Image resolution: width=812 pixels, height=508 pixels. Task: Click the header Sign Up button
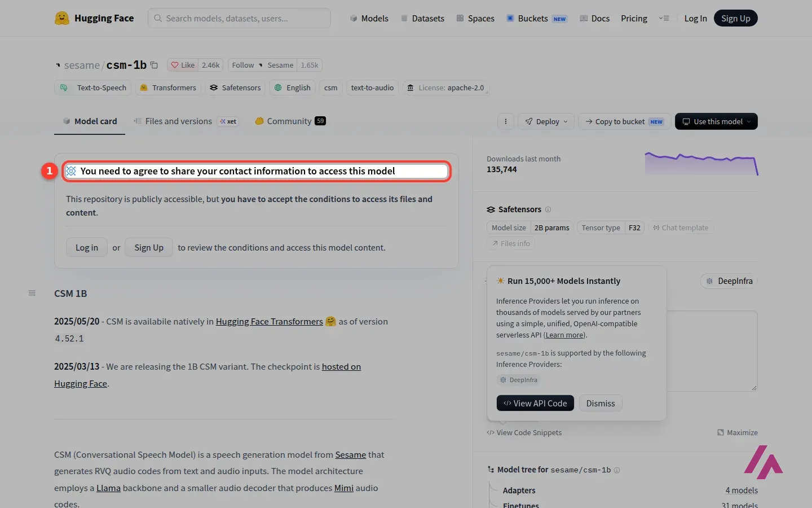coord(735,18)
